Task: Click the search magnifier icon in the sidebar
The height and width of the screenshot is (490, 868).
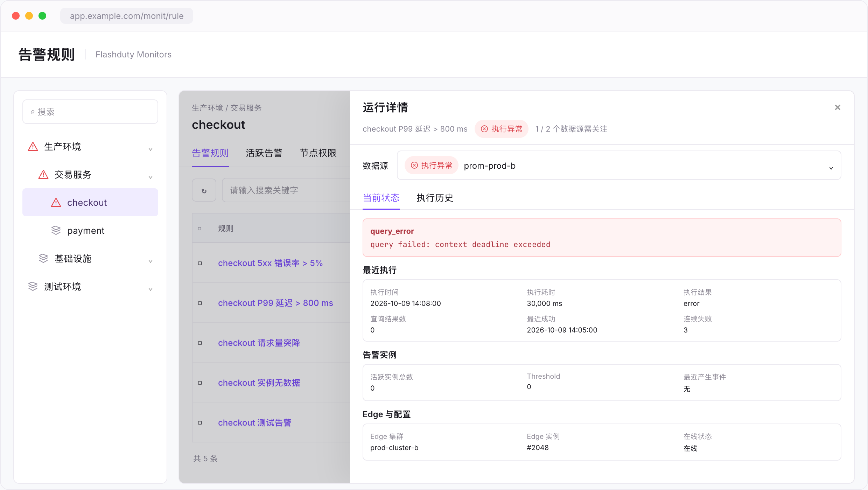Action: coord(33,112)
